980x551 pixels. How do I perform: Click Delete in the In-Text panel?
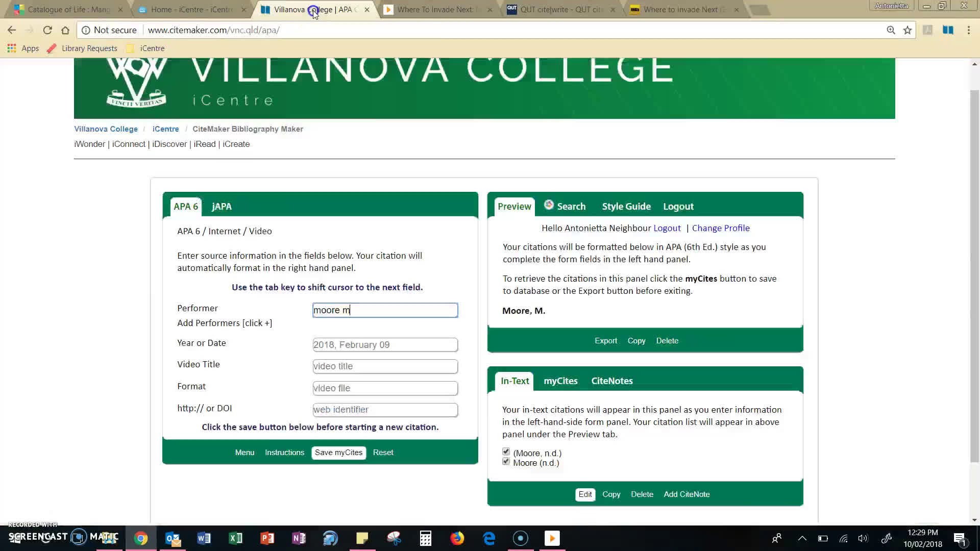[642, 494]
